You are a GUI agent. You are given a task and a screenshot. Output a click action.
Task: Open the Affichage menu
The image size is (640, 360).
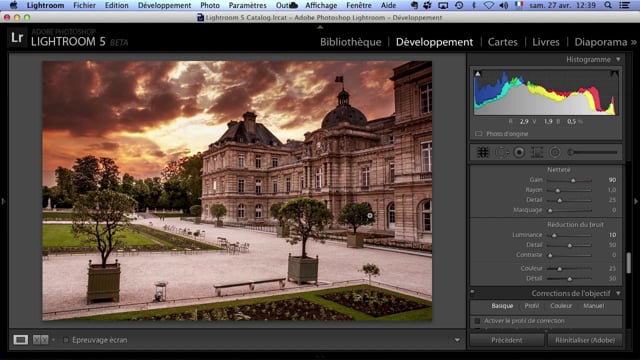pos(321,5)
